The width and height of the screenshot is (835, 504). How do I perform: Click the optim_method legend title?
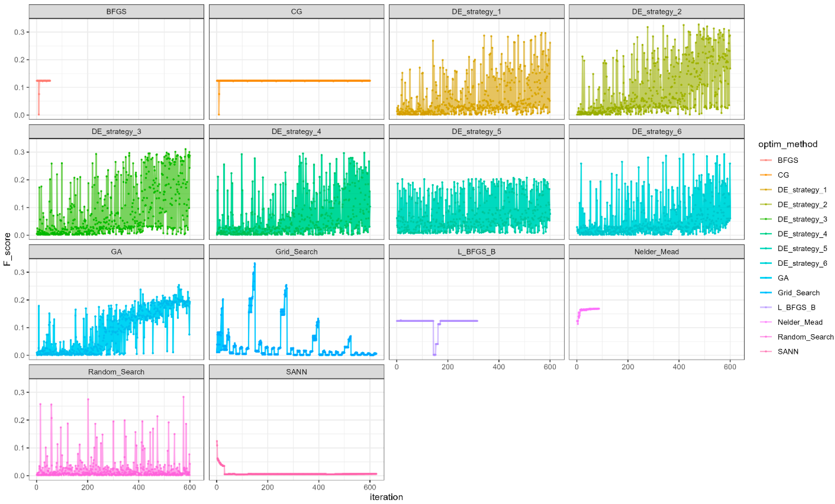[x=788, y=144]
